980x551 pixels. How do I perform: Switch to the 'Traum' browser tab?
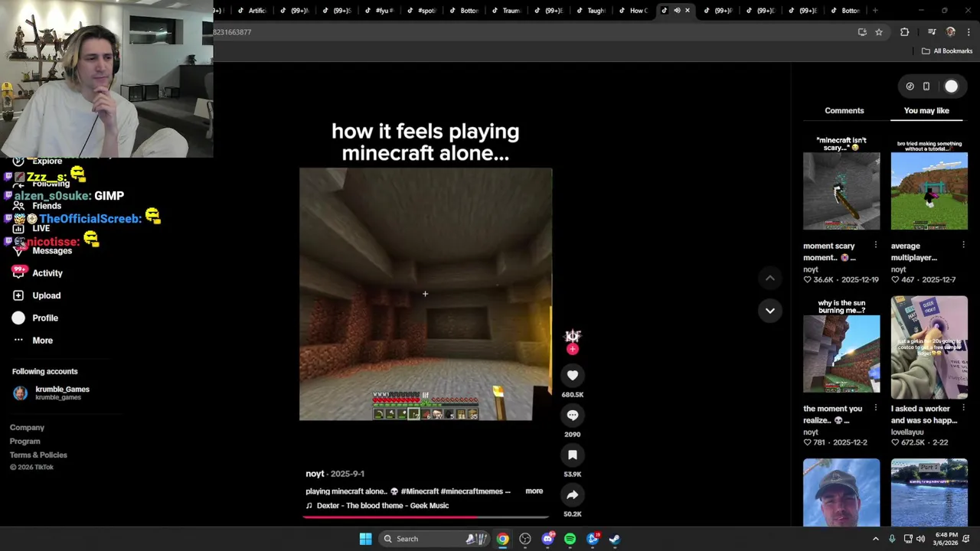click(x=505, y=11)
